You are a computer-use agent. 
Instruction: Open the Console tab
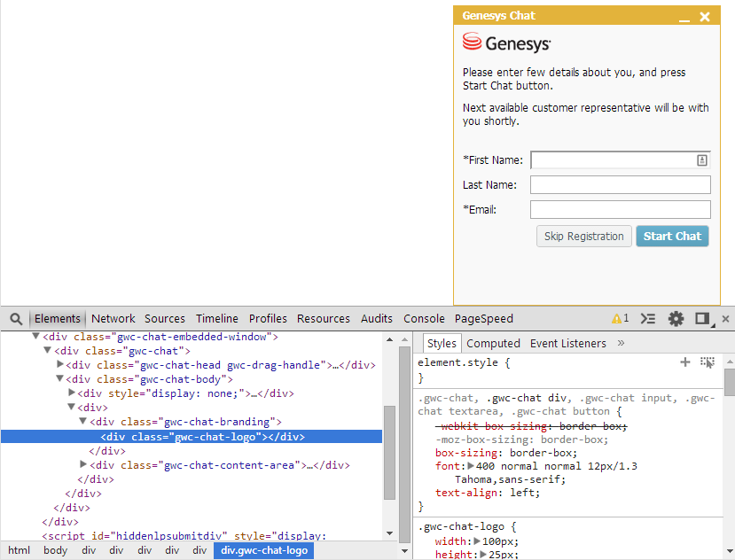pos(424,319)
